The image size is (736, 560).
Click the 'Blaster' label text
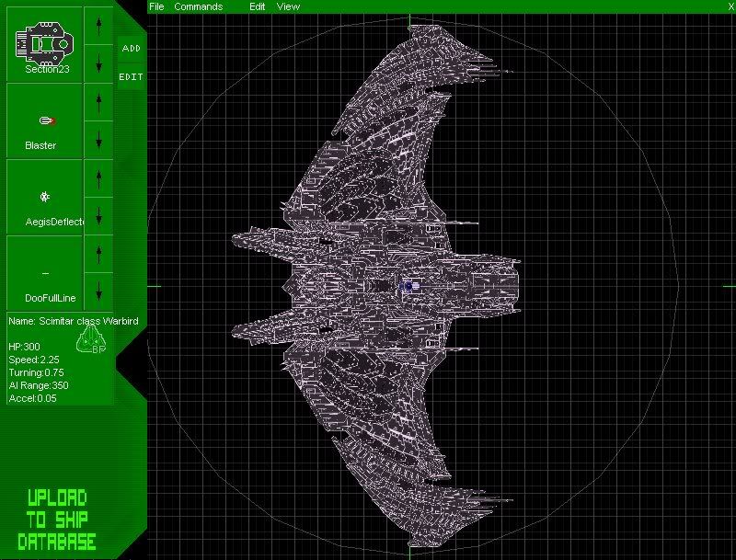(x=40, y=145)
